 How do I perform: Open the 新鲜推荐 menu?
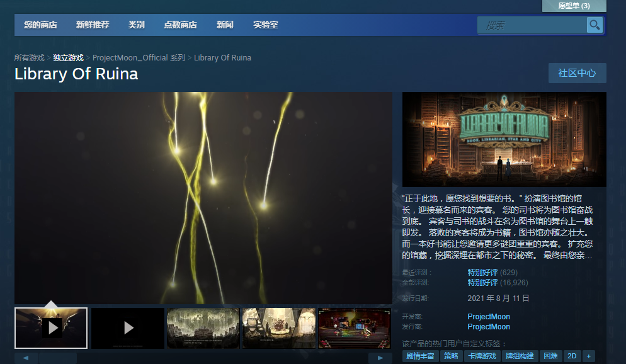click(x=93, y=25)
